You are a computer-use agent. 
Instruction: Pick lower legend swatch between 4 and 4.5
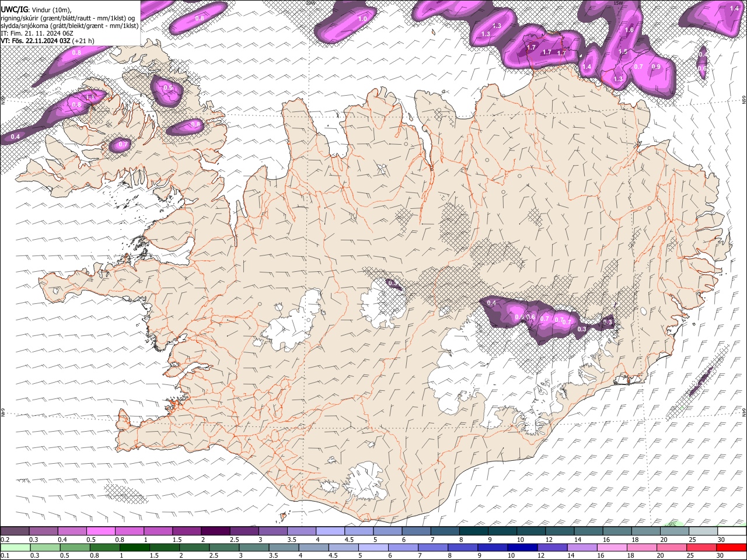[314, 547]
